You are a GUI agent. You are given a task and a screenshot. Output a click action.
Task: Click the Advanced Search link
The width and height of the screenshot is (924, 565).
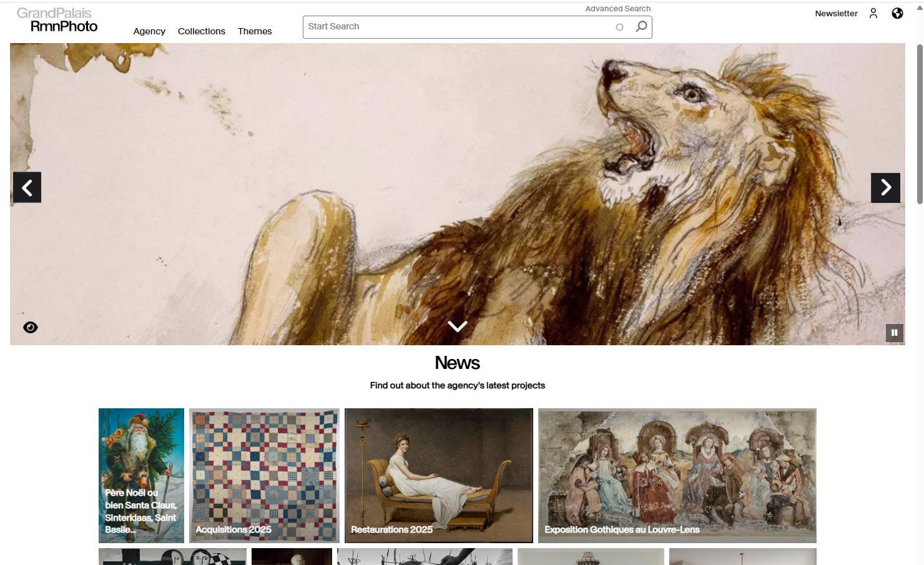(x=617, y=9)
